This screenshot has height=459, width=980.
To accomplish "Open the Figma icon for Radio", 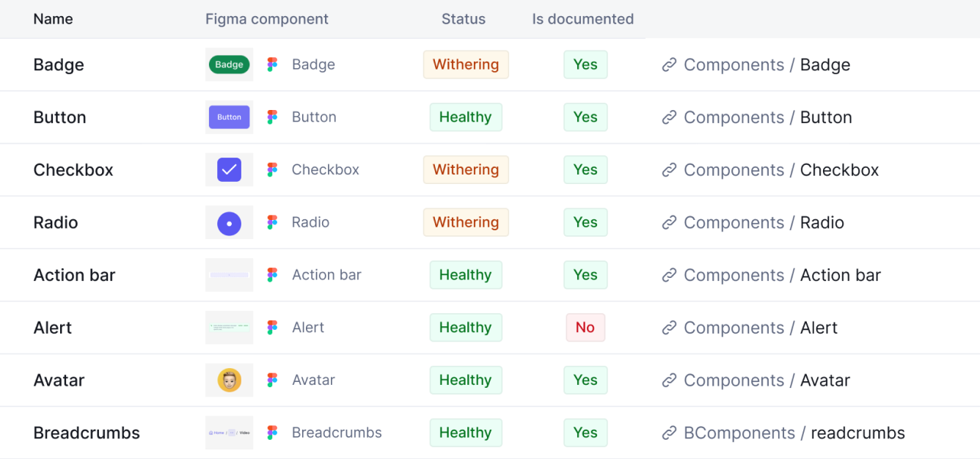I will click(271, 222).
